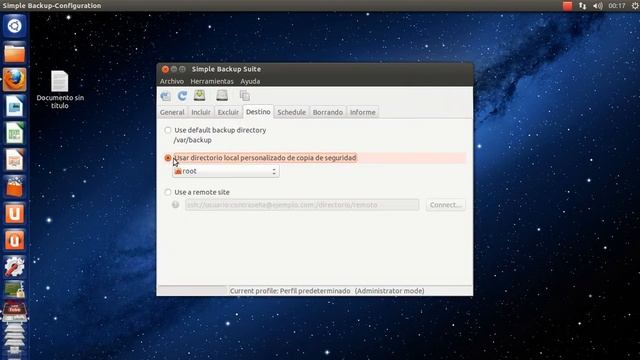Viewport: 640px width, 360px height.
Task: Close the Simple Backup Suite window
Action: (165, 69)
